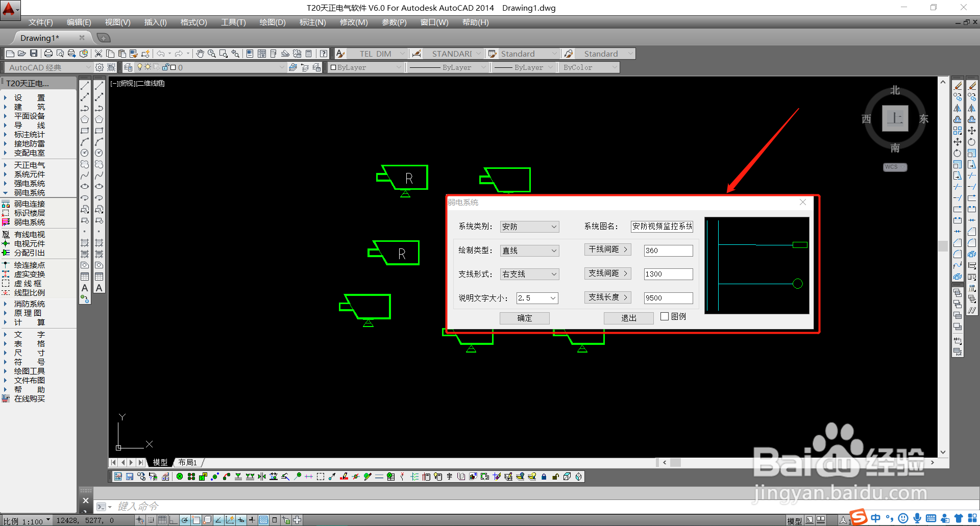Toggle Snap mode in status bar
Viewport: 980px width, 526px height.
click(151, 520)
